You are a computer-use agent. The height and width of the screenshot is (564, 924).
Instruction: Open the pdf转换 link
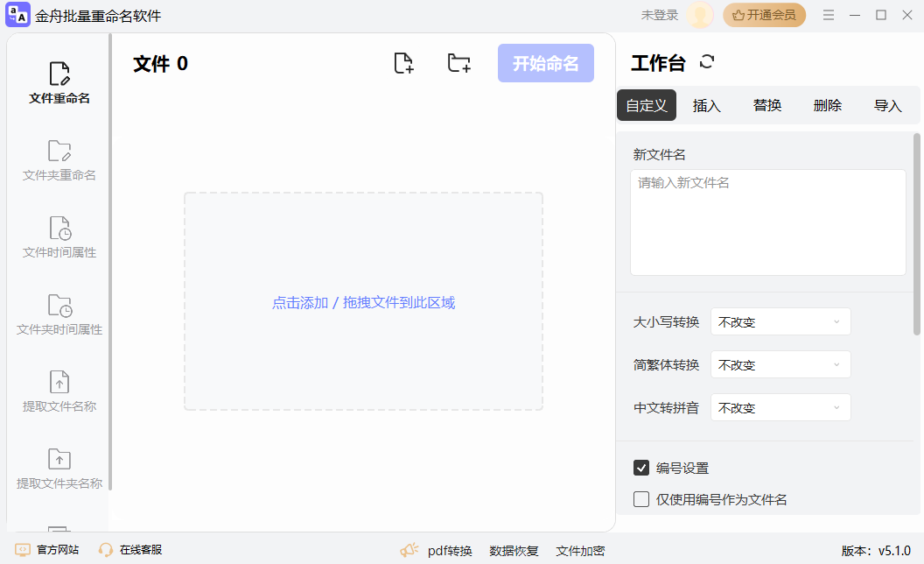[x=450, y=551]
